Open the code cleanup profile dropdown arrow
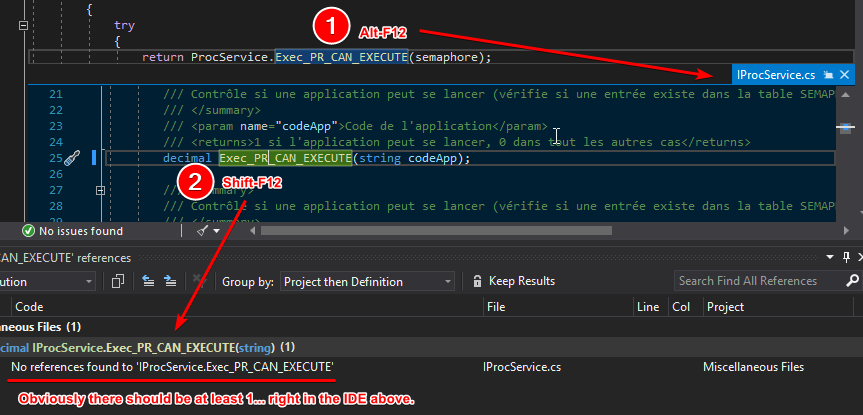The image size is (863, 415). [216, 231]
